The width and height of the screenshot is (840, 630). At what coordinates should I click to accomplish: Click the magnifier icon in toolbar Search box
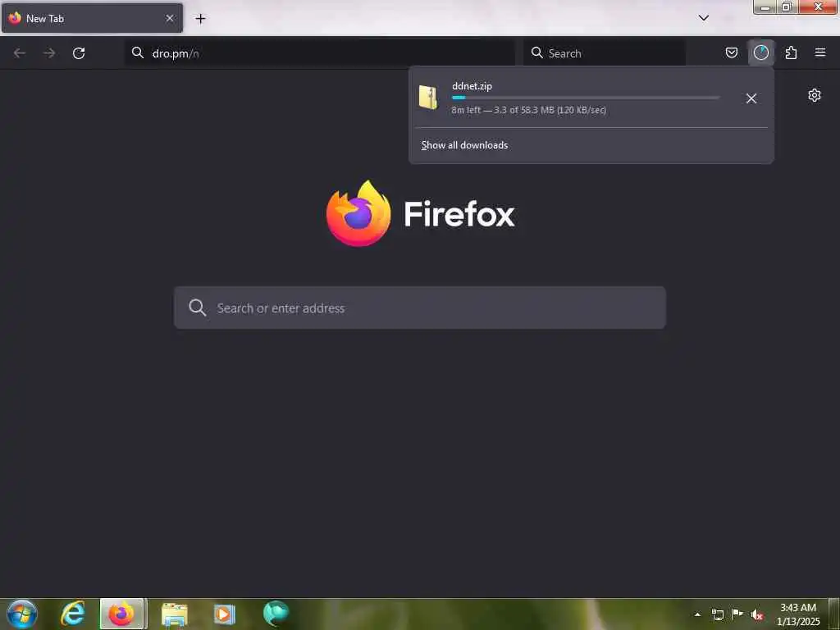click(x=536, y=52)
